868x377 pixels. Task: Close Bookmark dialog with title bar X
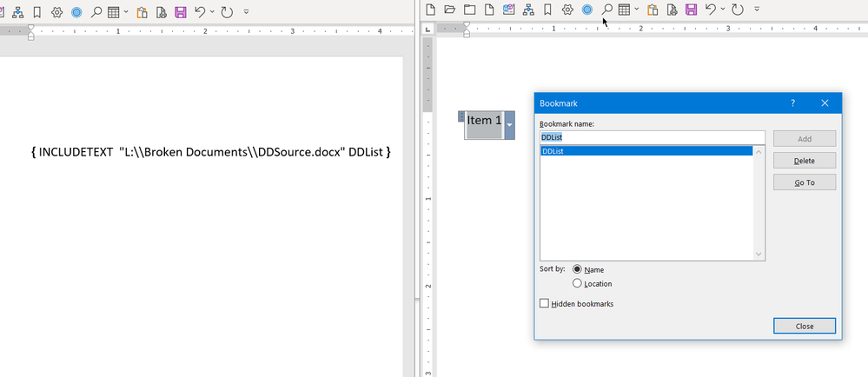[x=825, y=103]
